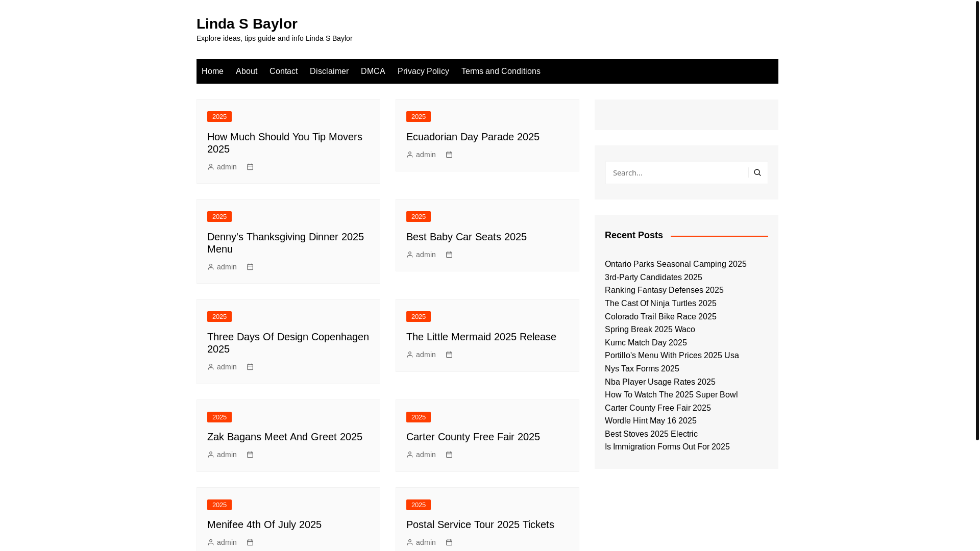980x551 pixels.
Task: Click the search magnifier icon button
Action: 757,172
